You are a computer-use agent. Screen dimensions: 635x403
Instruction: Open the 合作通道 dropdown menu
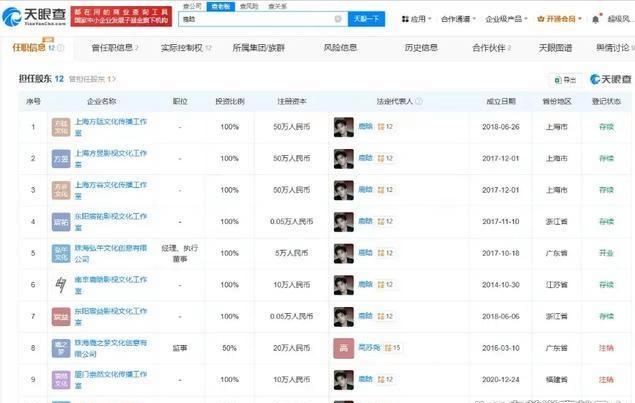pos(458,19)
